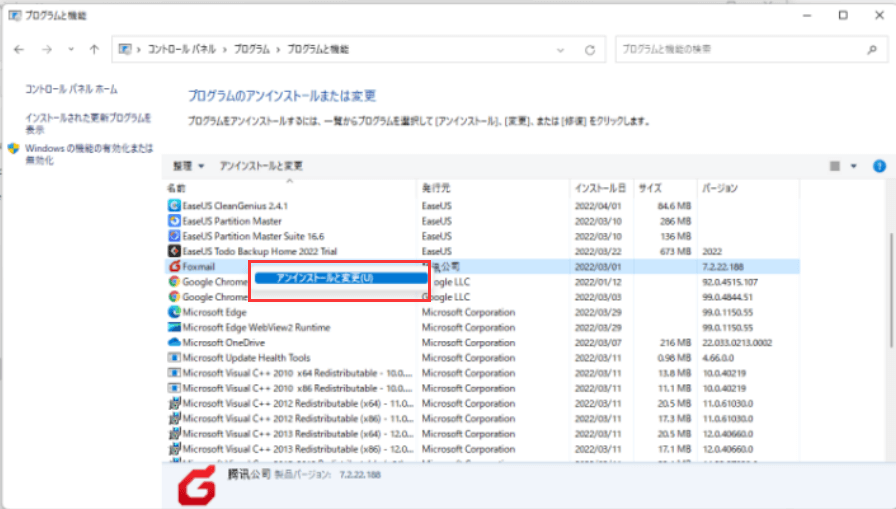Click the Microsoft OneDrive cloud icon
This screenshot has width=896, height=509.
[174, 342]
